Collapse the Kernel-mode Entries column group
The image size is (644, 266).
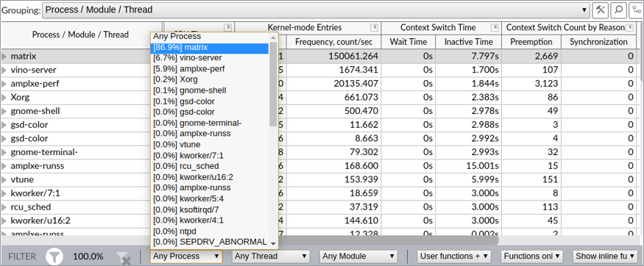pos(374,27)
